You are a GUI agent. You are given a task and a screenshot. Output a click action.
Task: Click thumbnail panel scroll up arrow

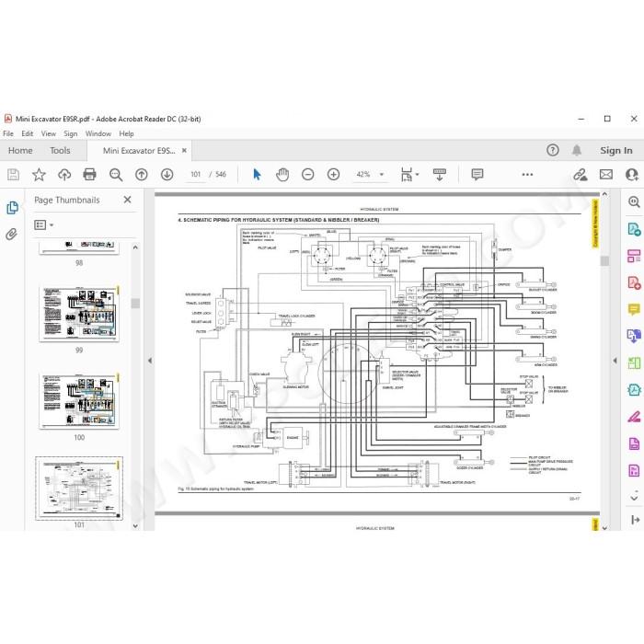pyautogui.click(x=135, y=247)
